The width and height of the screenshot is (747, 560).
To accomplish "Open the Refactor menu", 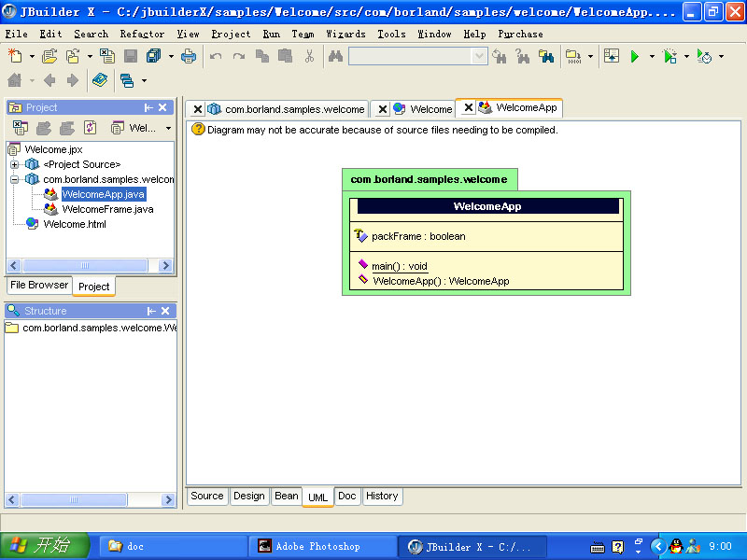I will point(142,34).
